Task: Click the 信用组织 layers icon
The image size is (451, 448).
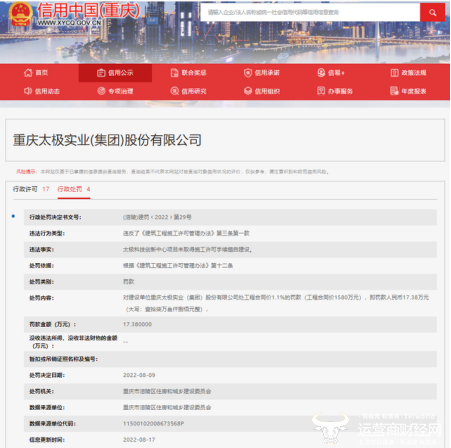Action: tap(248, 91)
